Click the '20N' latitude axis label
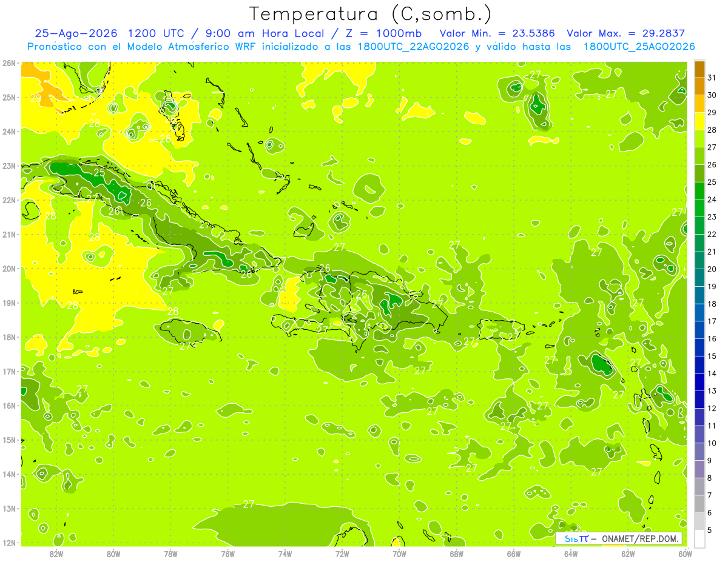This screenshot has height=562, width=728. tap(9, 269)
